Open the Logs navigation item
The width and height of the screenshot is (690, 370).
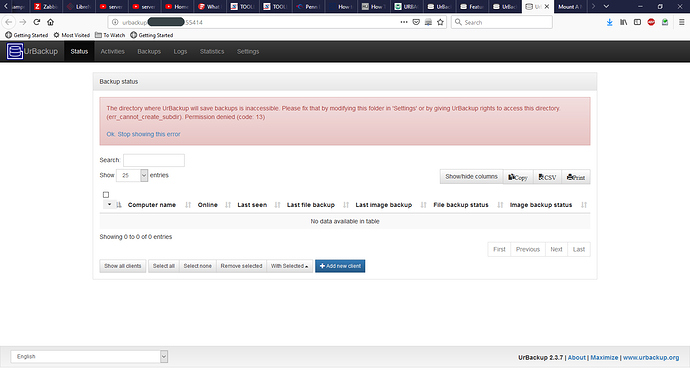click(x=180, y=51)
